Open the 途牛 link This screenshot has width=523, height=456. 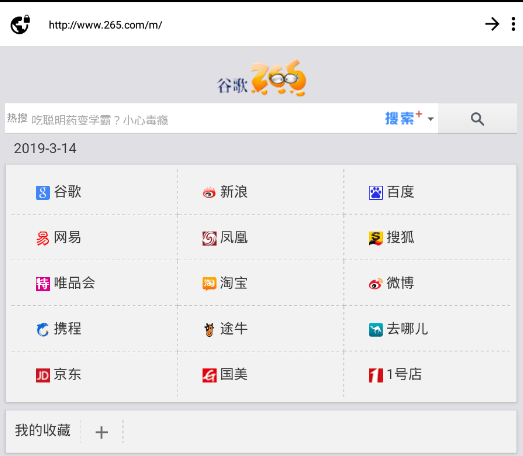pos(234,329)
